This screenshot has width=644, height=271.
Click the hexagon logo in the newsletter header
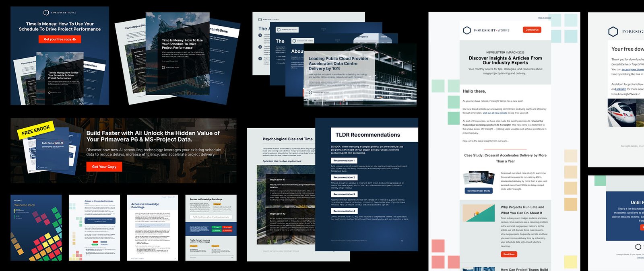pyautogui.click(x=467, y=30)
